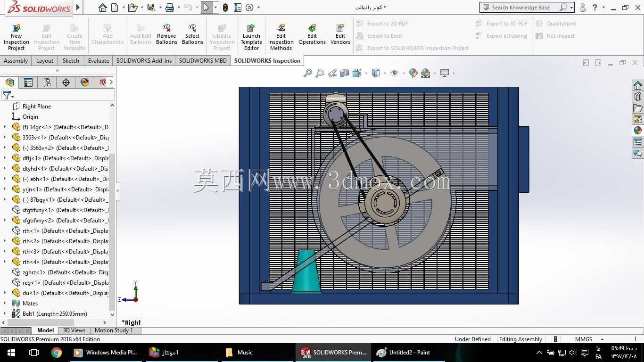Viewport: 644px width, 362px height.
Task: Click the Windows Start button
Action: coord(11,352)
